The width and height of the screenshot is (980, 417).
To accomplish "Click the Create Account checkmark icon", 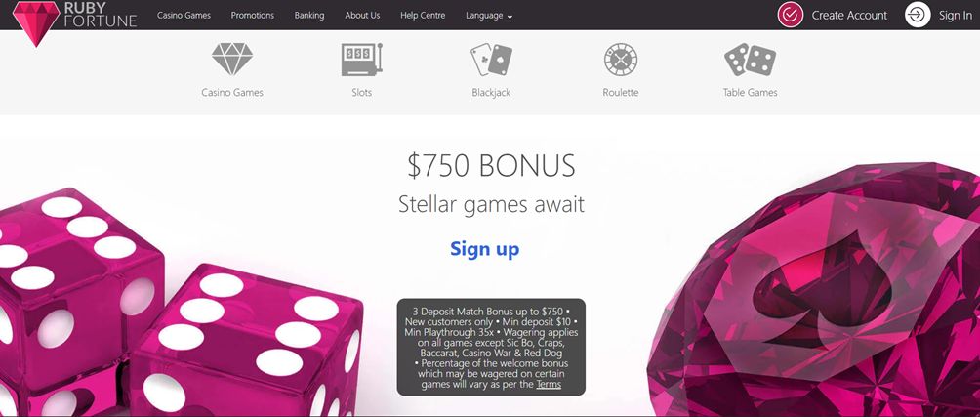I will pos(790,15).
